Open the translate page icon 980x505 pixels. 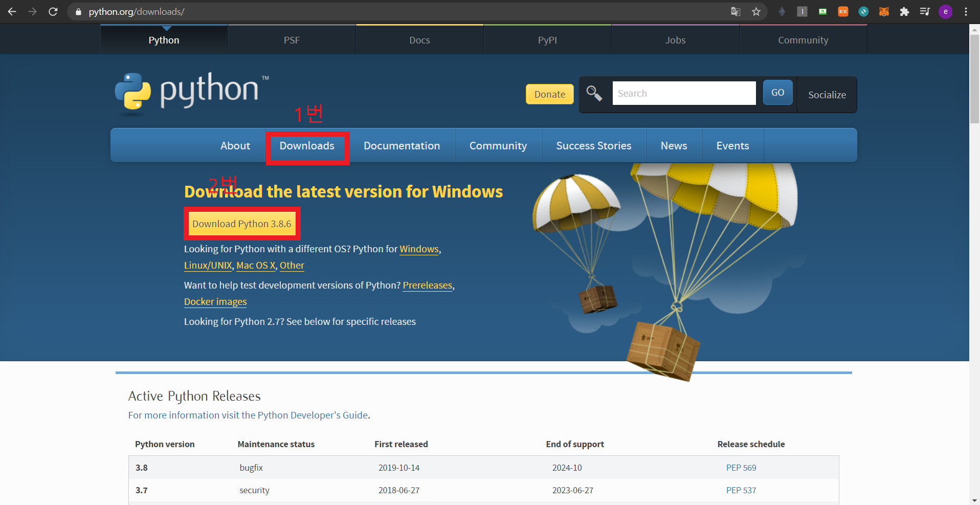tap(736, 11)
